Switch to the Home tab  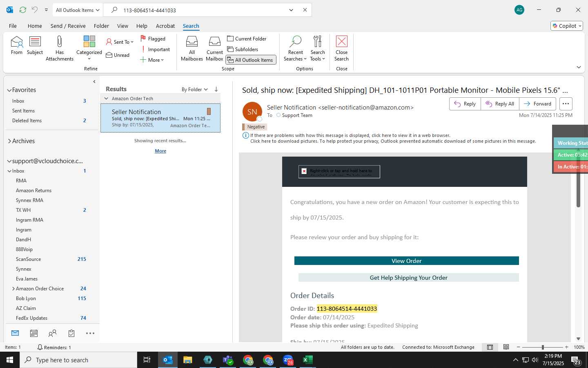click(x=35, y=26)
